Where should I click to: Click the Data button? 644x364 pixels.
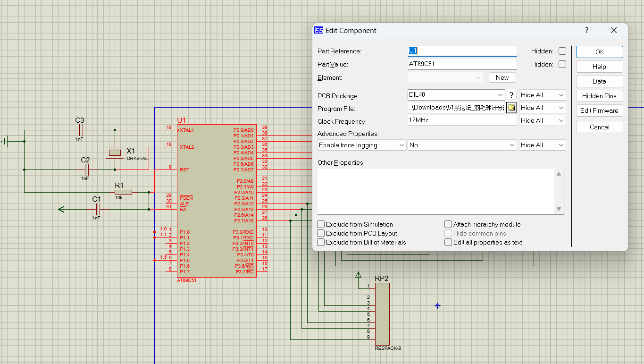pyautogui.click(x=599, y=81)
